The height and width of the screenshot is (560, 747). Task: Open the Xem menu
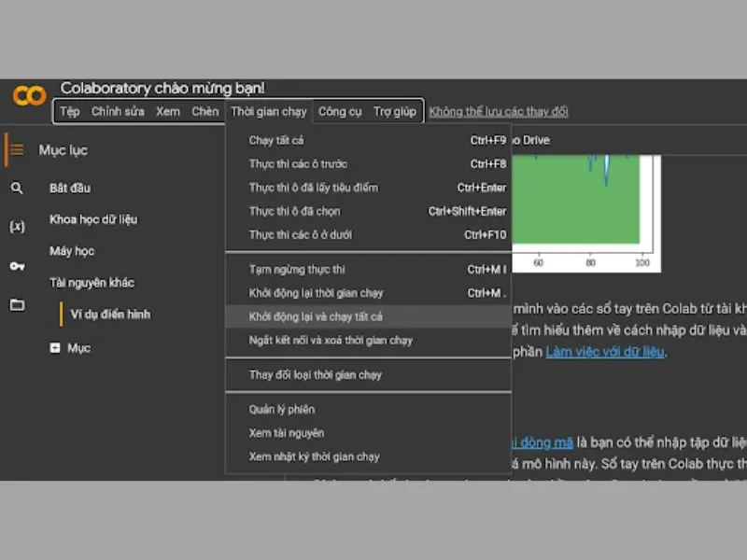click(168, 111)
